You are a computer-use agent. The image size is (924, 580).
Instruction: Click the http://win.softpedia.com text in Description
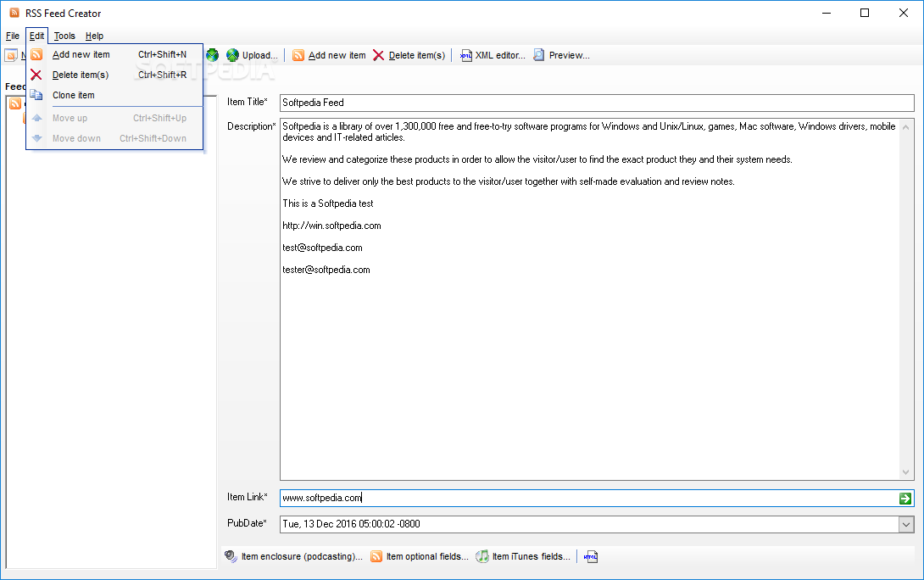point(331,226)
